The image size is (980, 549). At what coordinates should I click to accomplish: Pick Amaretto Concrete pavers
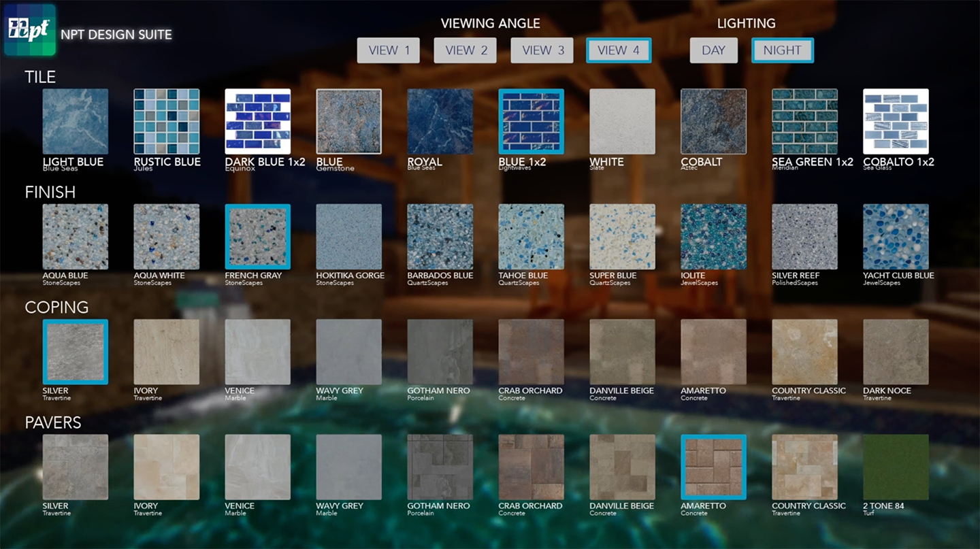pyautogui.click(x=714, y=467)
